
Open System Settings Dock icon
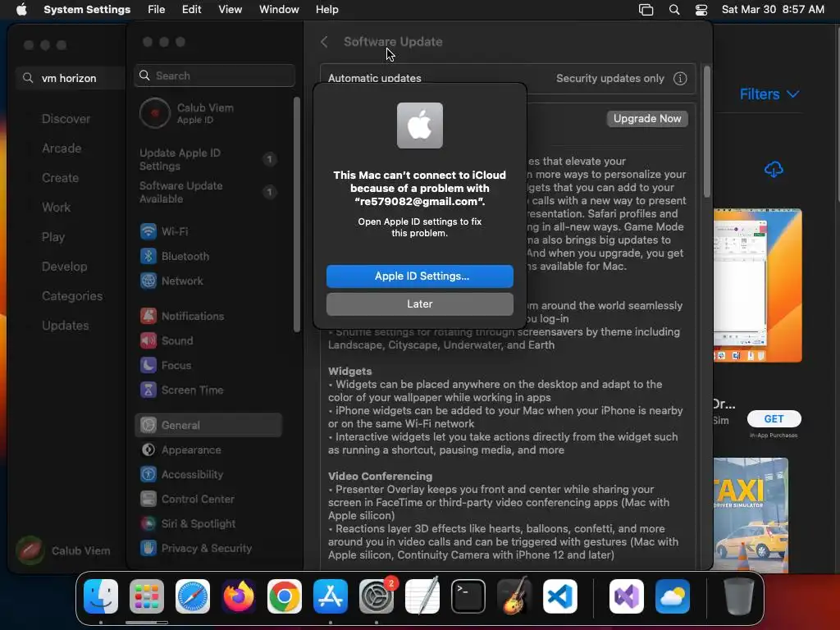[x=377, y=596]
